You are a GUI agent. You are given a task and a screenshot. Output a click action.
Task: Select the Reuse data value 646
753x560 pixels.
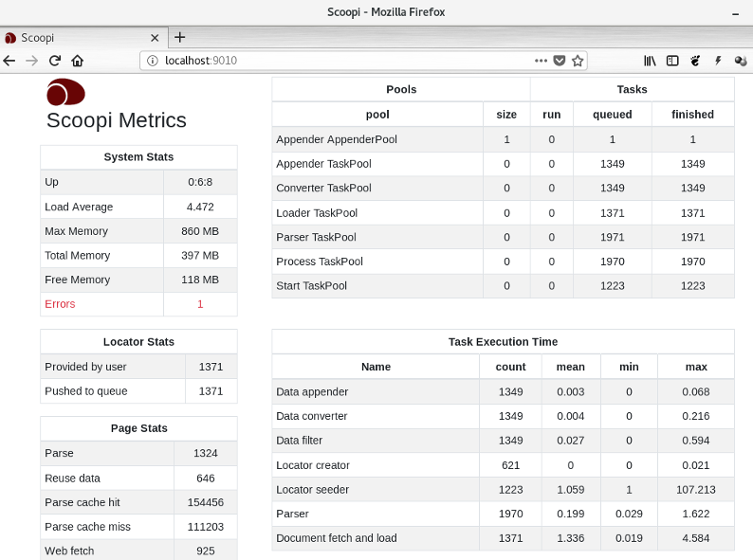click(206, 479)
